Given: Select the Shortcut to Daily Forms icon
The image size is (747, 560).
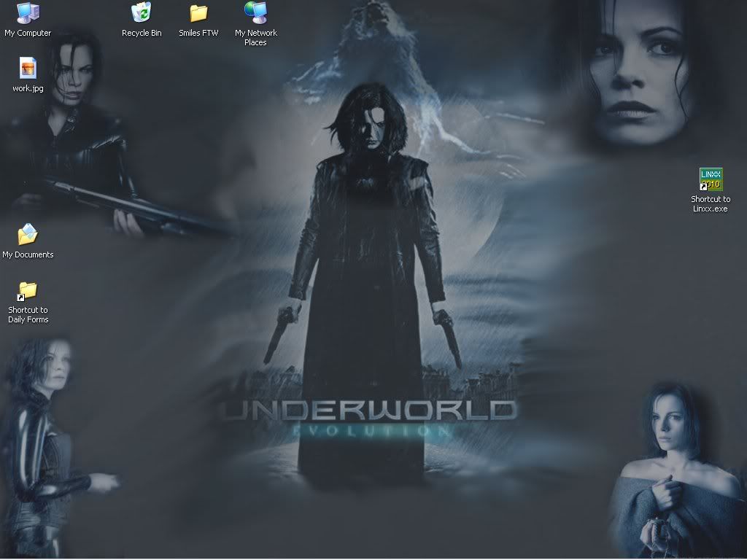Looking at the screenshot, I should 27,290.
